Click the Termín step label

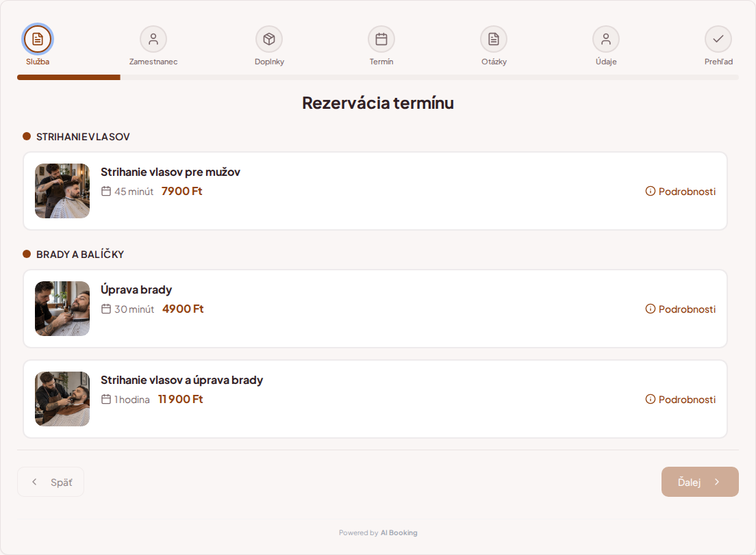coord(381,62)
